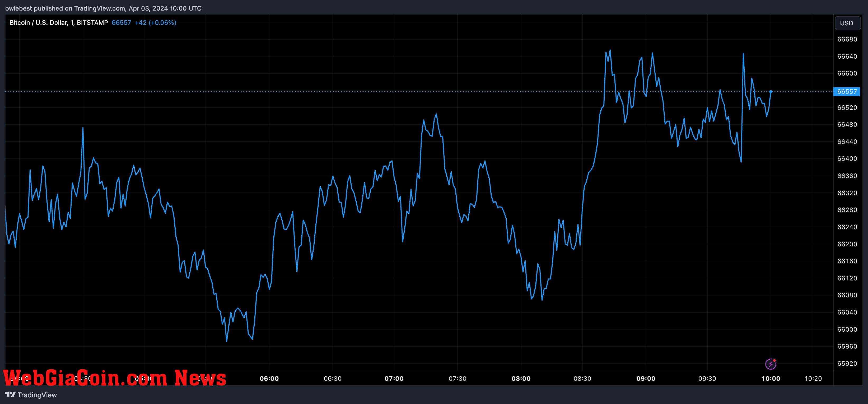Click the 66557 value in the legend
The width and height of the screenshot is (868, 404).
click(x=121, y=22)
